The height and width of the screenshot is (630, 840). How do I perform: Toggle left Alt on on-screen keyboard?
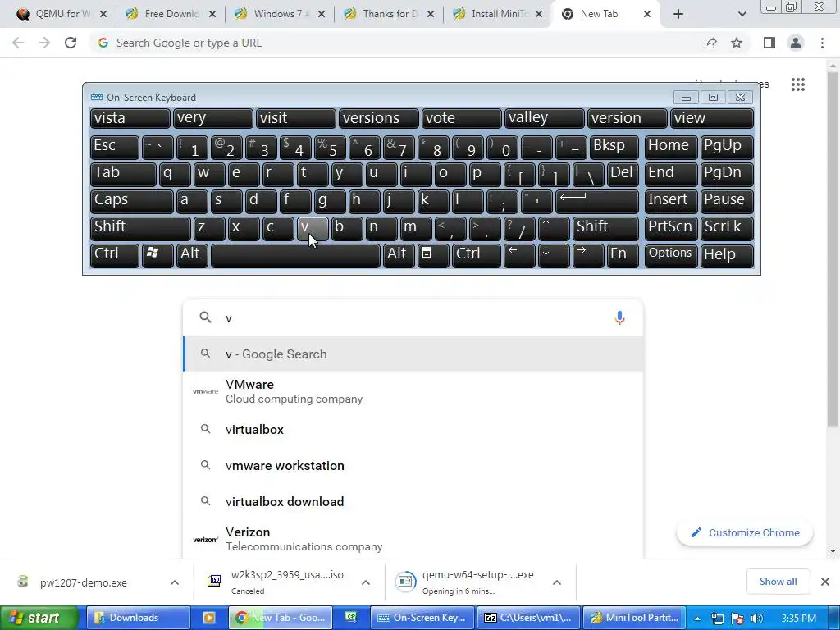click(192, 254)
